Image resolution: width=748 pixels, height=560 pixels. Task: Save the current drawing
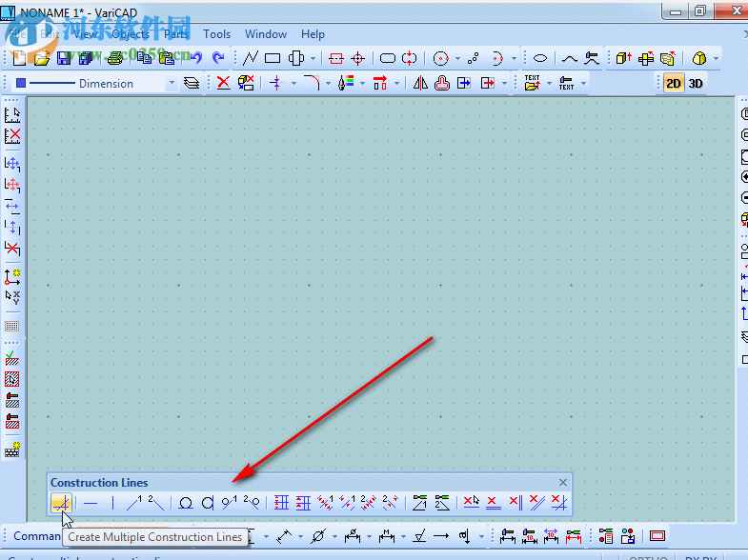click(64, 58)
